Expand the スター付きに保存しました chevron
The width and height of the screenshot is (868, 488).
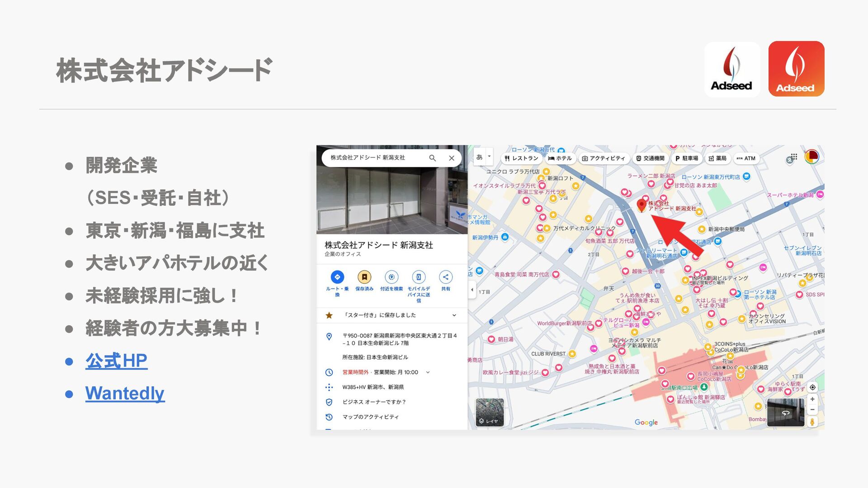click(454, 315)
